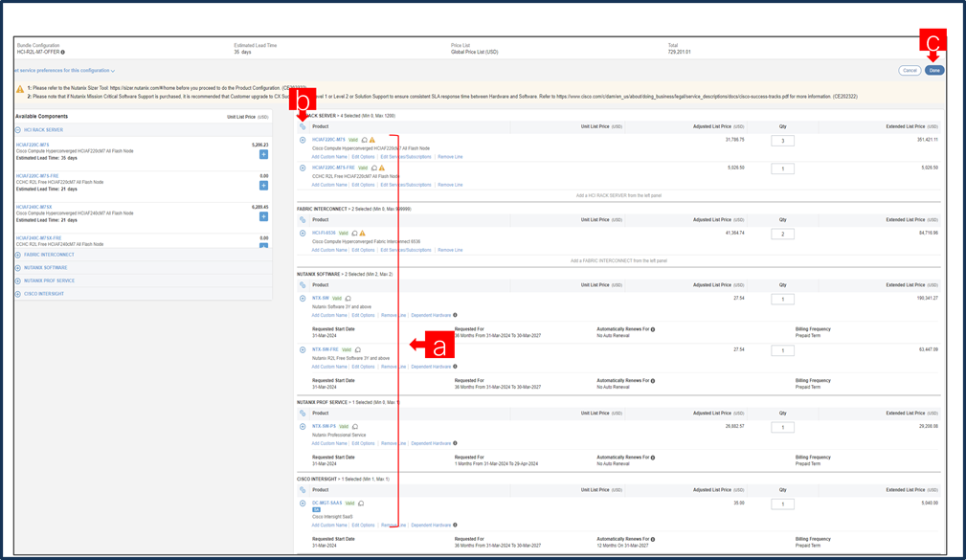The image size is (966, 560).
Task: Expand NUTANIX SOFTWARE in Available Components
Action: (18, 268)
